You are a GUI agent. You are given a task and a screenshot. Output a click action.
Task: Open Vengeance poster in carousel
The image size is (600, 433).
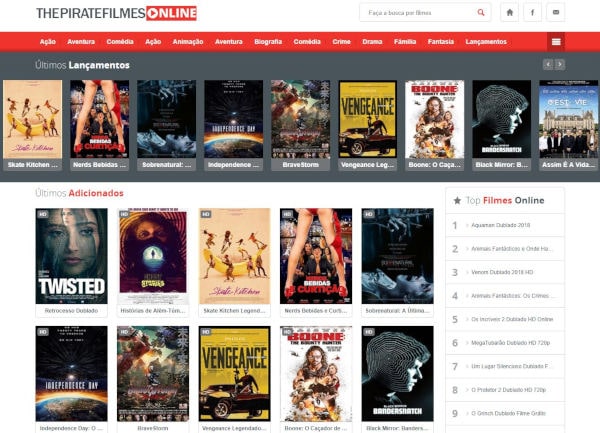coord(367,119)
